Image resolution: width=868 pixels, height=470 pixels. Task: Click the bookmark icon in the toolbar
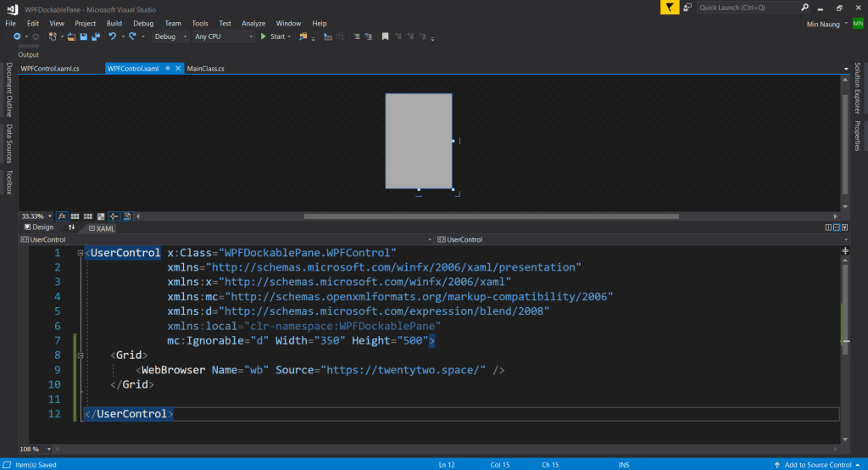(x=385, y=36)
